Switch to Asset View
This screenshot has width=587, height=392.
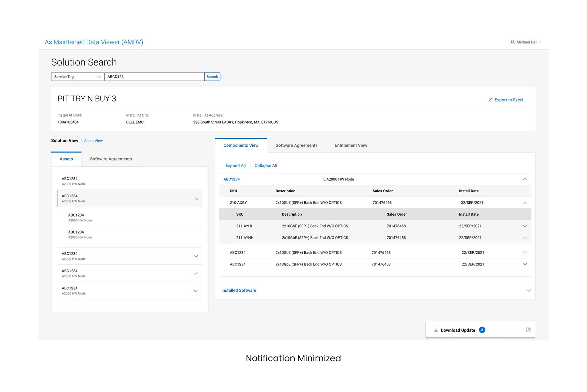pos(93,141)
